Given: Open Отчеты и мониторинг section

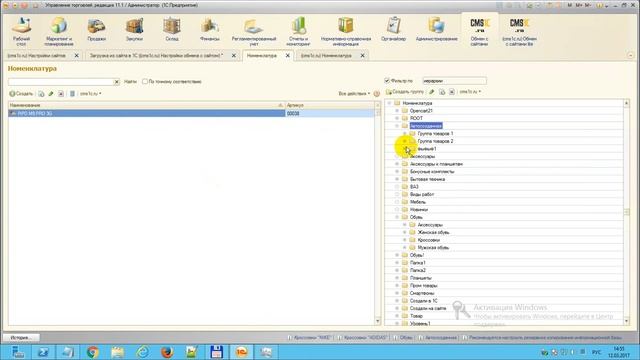Looking at the screenshot, I should [x=298, y=31].
